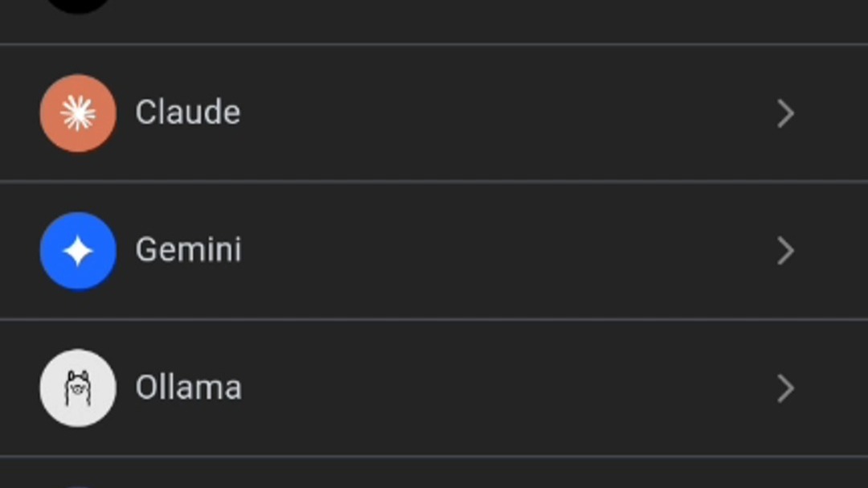The image size is (868, 488).
Task: Open the partially visible row below Ollama
Action: coord(434,474)
